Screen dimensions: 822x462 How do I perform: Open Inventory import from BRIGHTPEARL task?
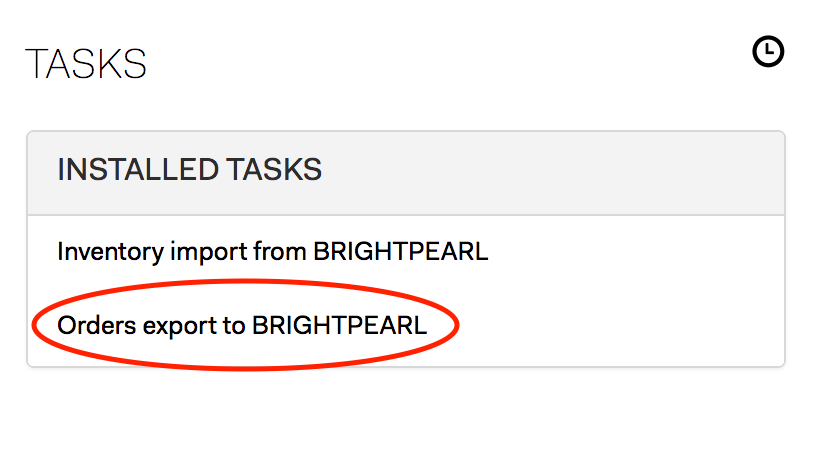pos(273,252)
